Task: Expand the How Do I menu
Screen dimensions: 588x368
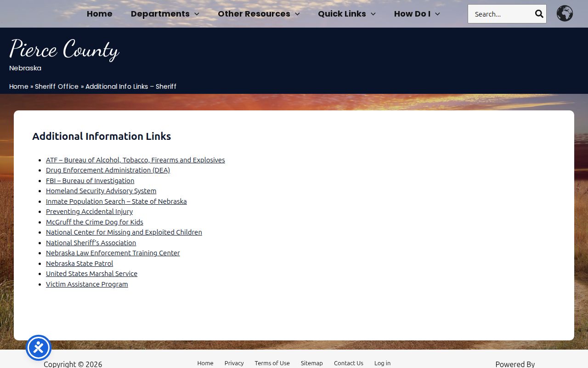Action: [417, 14]
